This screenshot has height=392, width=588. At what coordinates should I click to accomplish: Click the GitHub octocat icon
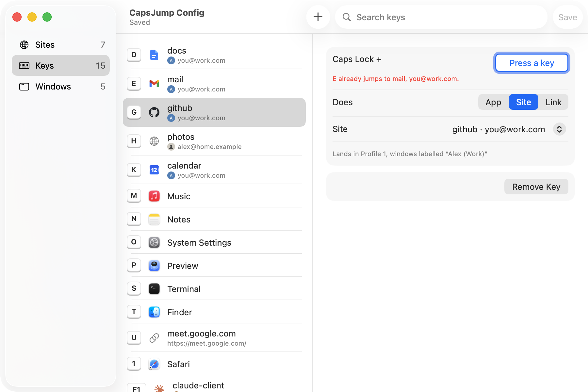coord(154,112)
